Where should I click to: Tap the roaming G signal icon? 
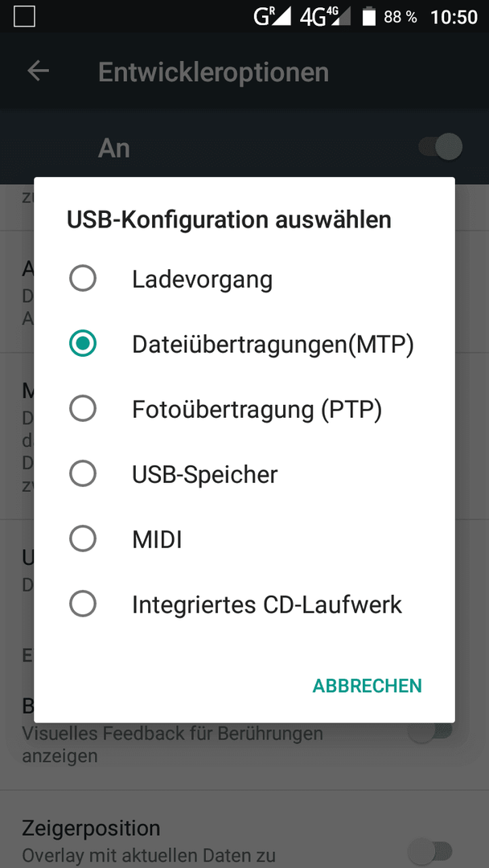tap(272, 17)
